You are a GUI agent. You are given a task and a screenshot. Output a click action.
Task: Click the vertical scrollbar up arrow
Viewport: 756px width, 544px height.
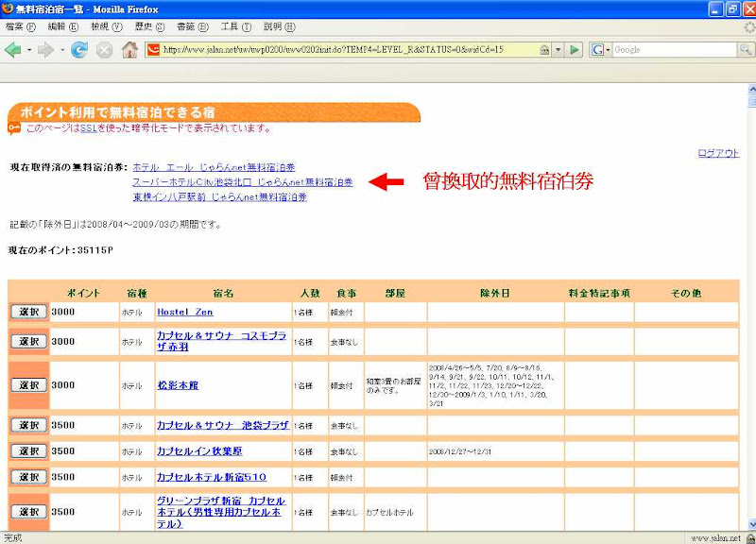tap(751, 89)
